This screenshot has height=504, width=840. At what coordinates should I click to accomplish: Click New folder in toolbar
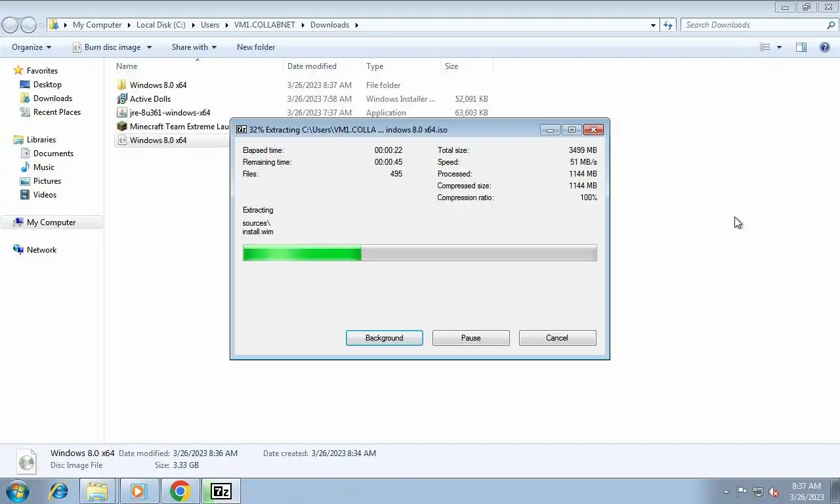[256, 47]
